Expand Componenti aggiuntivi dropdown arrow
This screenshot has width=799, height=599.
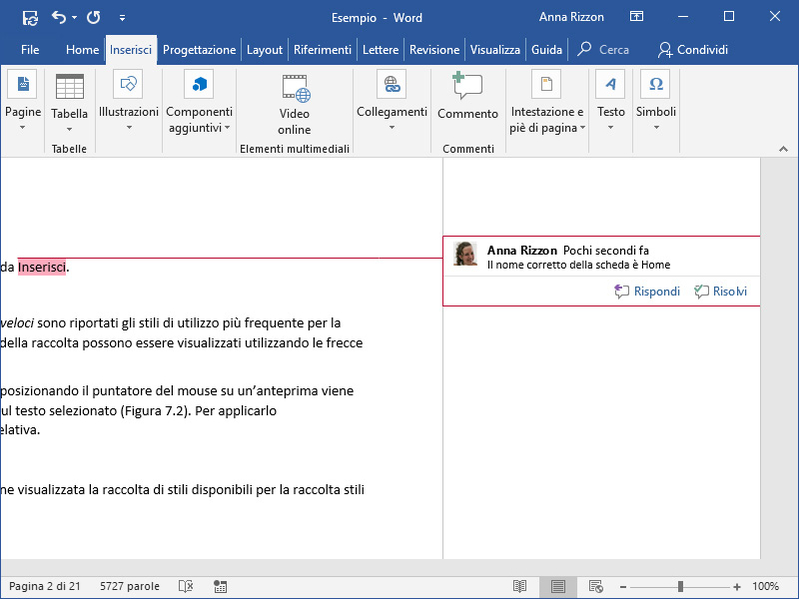tap(227, 128)
